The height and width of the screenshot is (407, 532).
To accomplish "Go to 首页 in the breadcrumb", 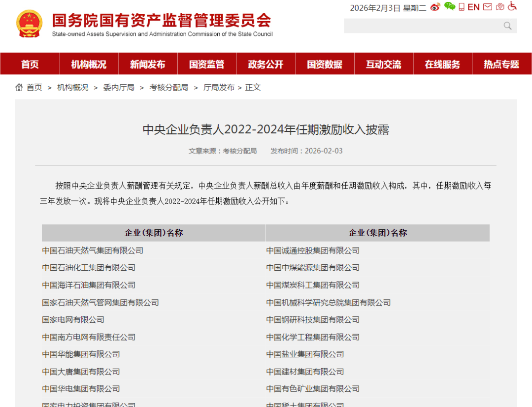I will pos(34,88).
